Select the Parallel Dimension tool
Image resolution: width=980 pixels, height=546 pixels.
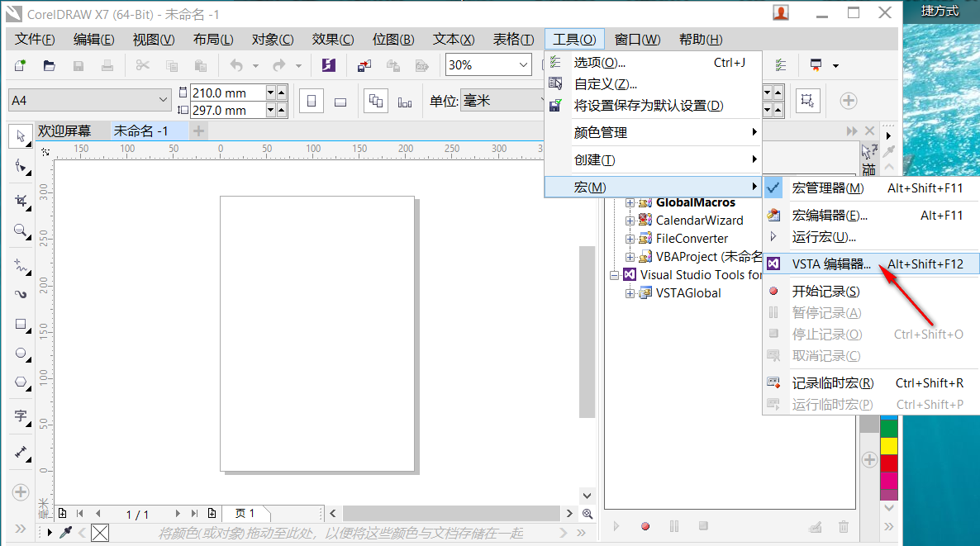tap(21, 452)
